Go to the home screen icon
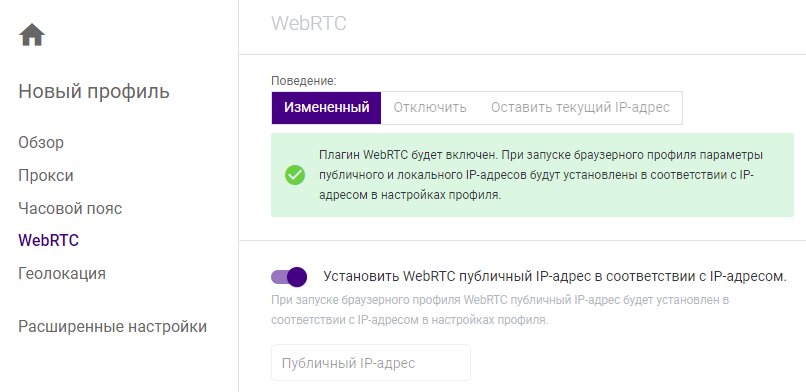Viewport: 806px width, 392px height. click(x=32, y=35)
